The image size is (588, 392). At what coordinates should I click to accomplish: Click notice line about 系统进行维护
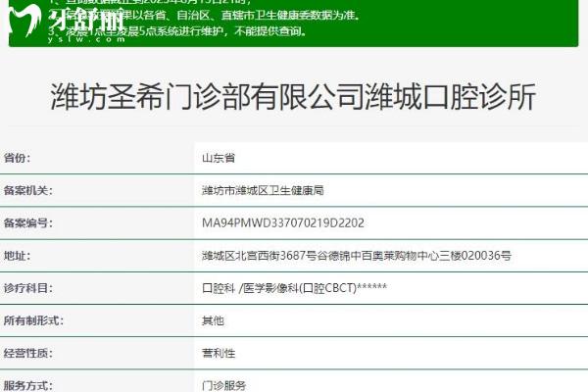(177, 31)
